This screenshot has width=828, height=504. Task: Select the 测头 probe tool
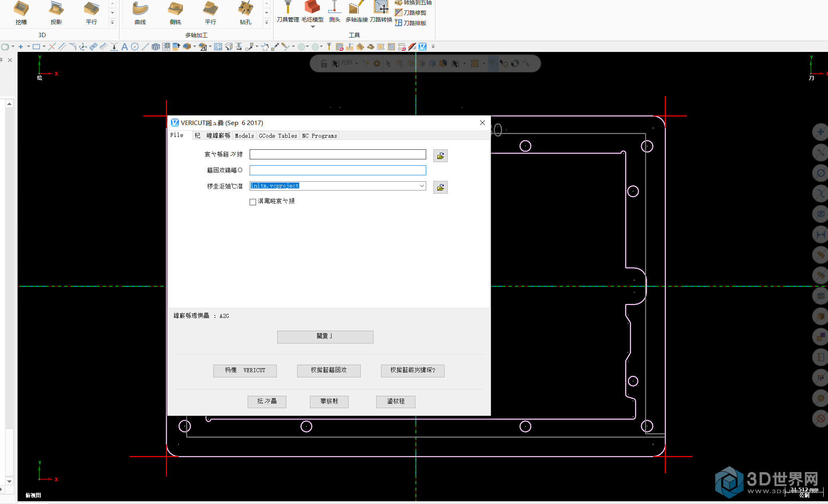(335, 11)
